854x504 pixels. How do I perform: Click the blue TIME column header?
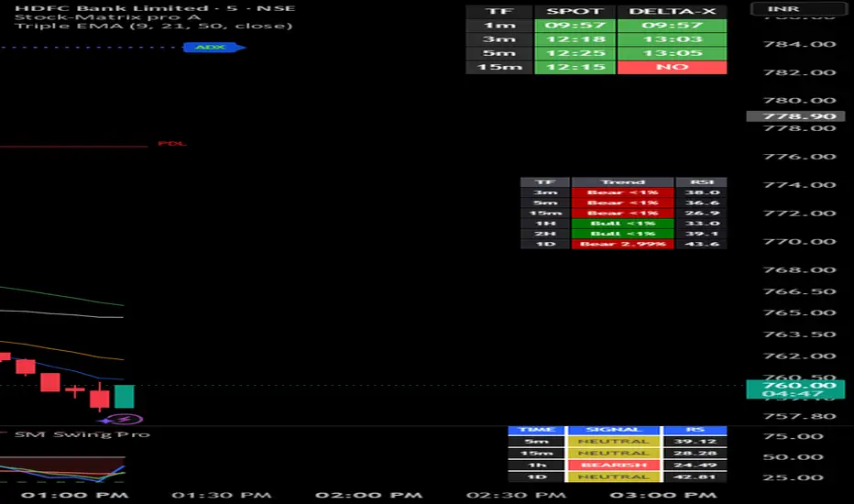pos(537,430)
